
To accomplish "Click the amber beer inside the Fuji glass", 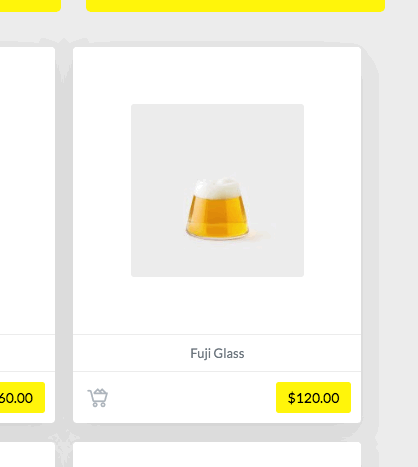I will pyautogui.click(x=217, y=217).
